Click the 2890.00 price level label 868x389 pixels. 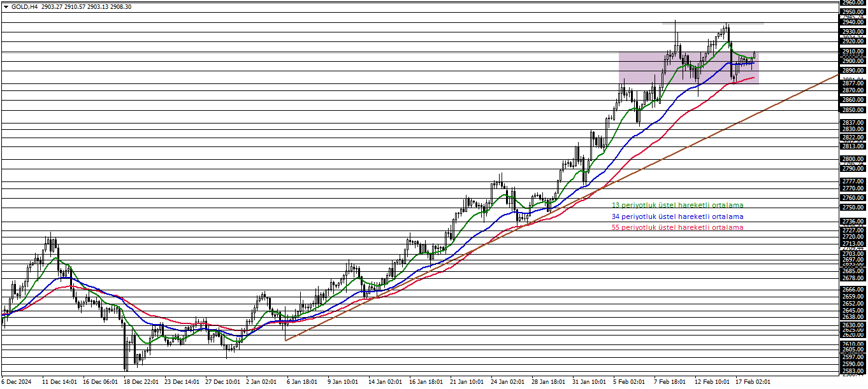click(x=853, y=71)
